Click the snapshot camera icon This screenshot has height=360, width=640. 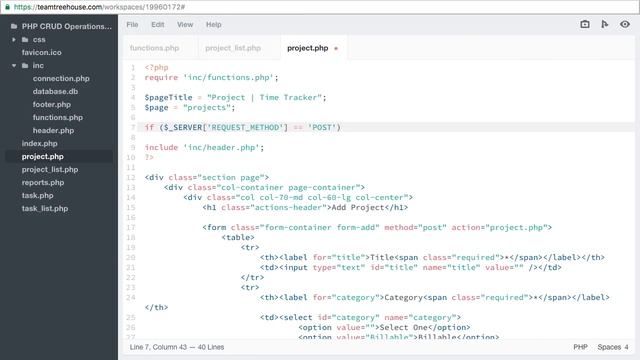(585, 24)
